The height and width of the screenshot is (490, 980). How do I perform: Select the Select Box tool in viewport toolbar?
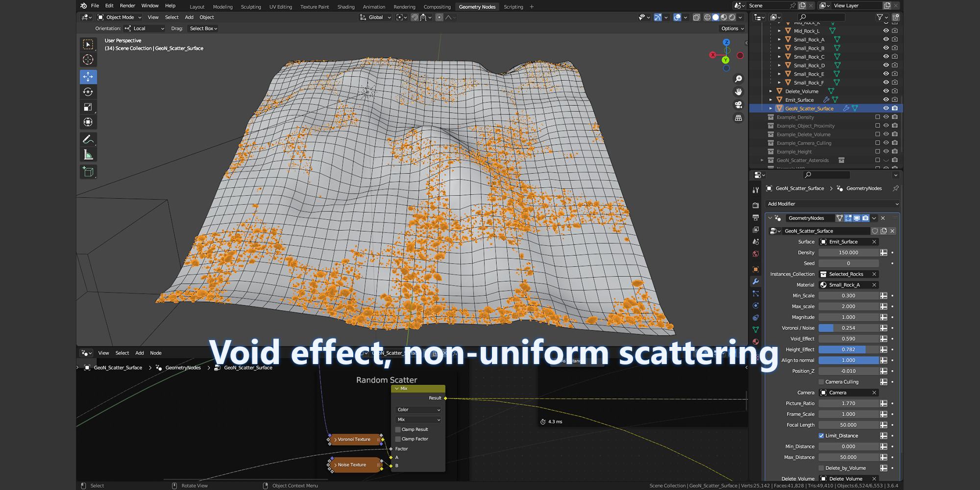coord(88,45)
